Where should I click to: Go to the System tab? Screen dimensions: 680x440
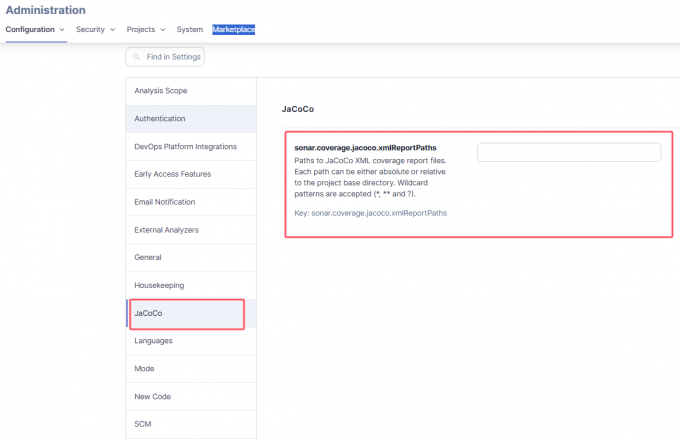(190, 29)
